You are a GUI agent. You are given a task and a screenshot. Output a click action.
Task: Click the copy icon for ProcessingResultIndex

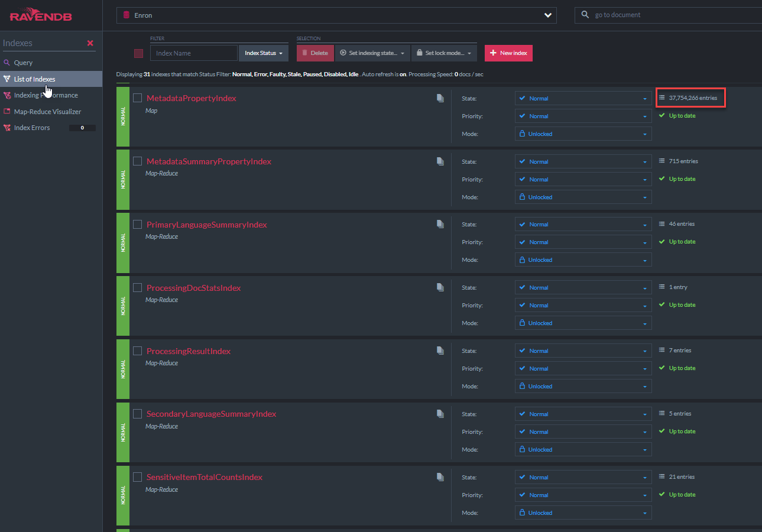click(440, 351)
